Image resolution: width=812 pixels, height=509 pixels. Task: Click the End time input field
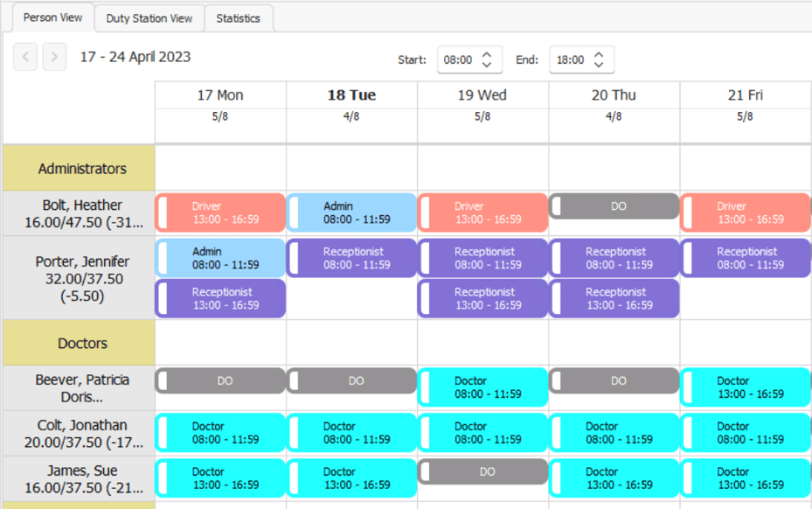(x=569, y=60)
